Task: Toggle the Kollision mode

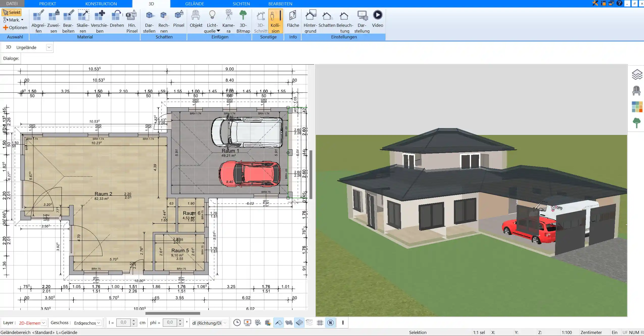Action: click(275, 21)
